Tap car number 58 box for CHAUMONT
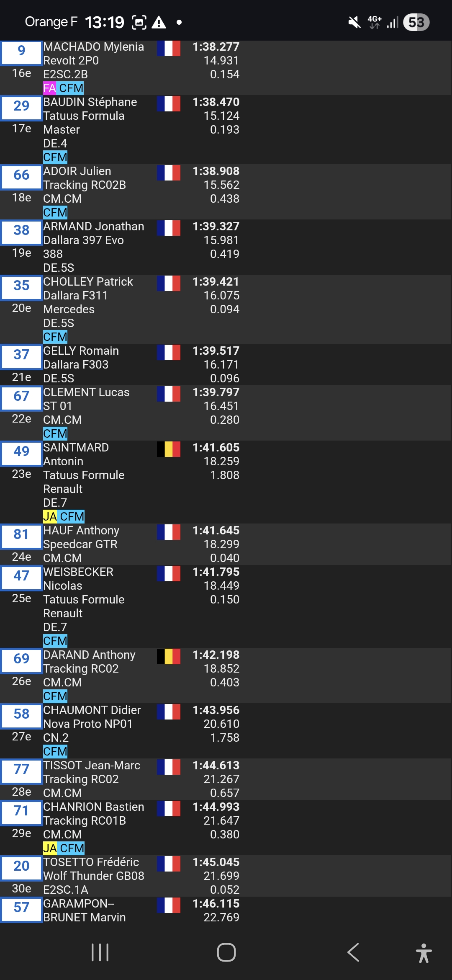Viewport: 452px width, 980px height. (21, 715)
